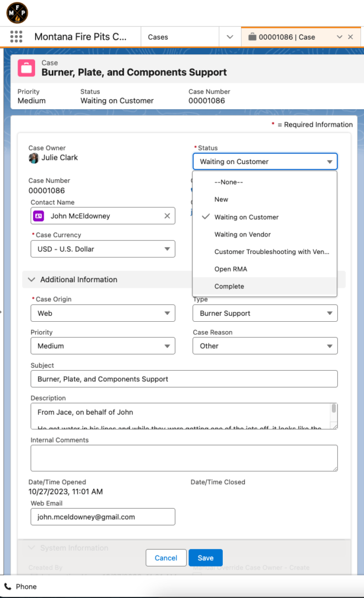Open the Status picklist

pos(265,162)
